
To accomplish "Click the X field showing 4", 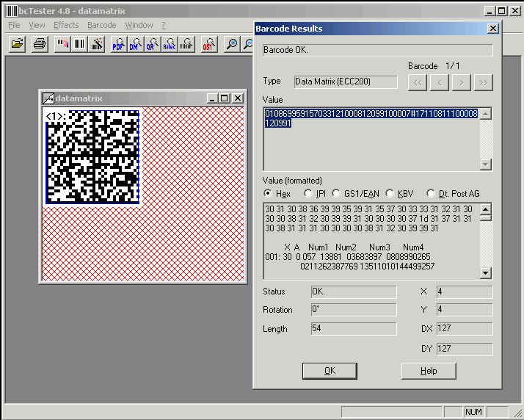I will pyautogui.click(x=465, y=292).
